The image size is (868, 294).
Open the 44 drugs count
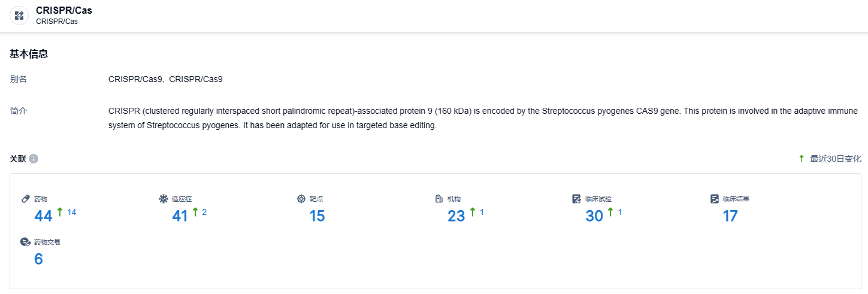(x=43, y=216)
